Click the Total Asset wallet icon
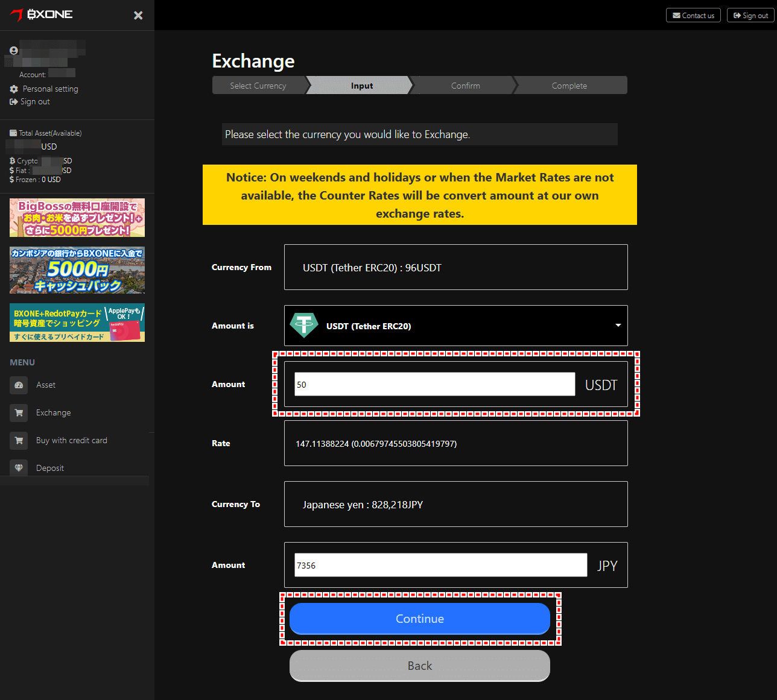This screenshot has width=777, height=700. click(x=13, y=133)
